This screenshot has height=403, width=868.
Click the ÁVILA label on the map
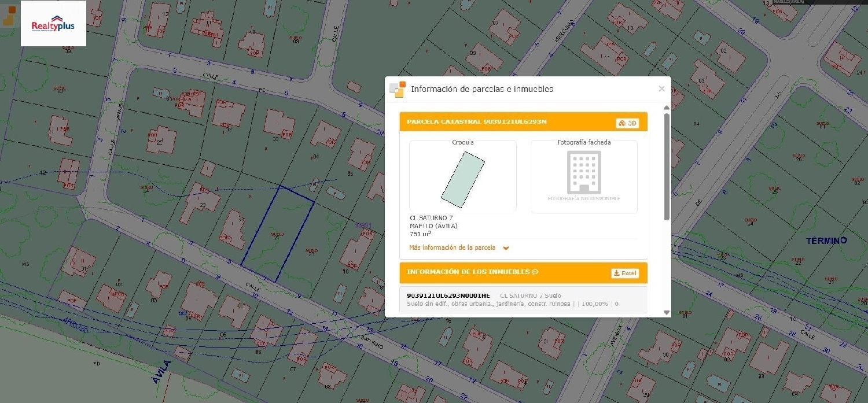164,372
